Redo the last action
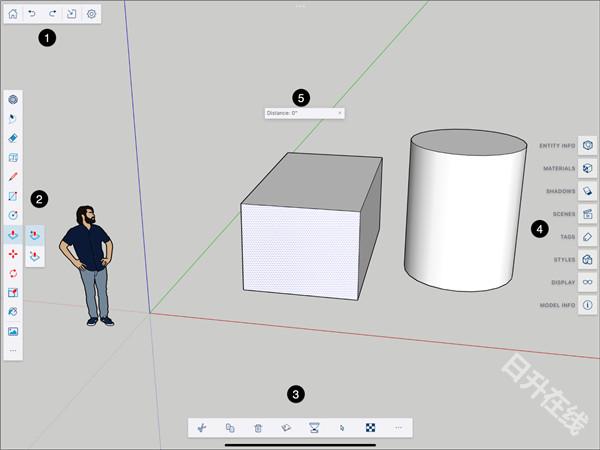Image resolution: width=600 pixels, height=450 pixels. pyautogui.click(x=52, y=14)
